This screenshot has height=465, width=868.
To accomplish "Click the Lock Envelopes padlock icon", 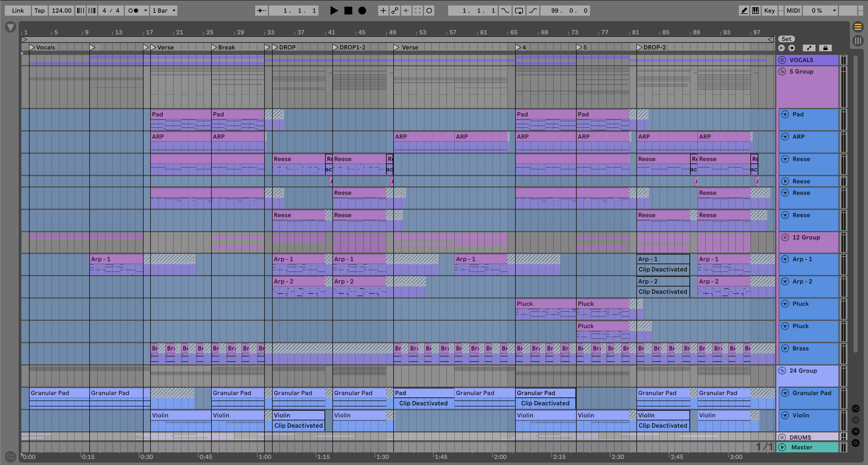I will 825,48.
